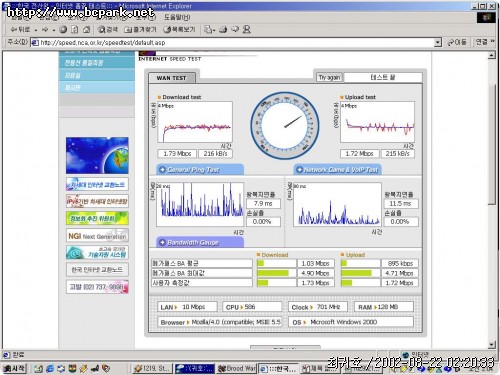Click the Earth and space banner image
The image size is (500, 375).
(97, 155)
